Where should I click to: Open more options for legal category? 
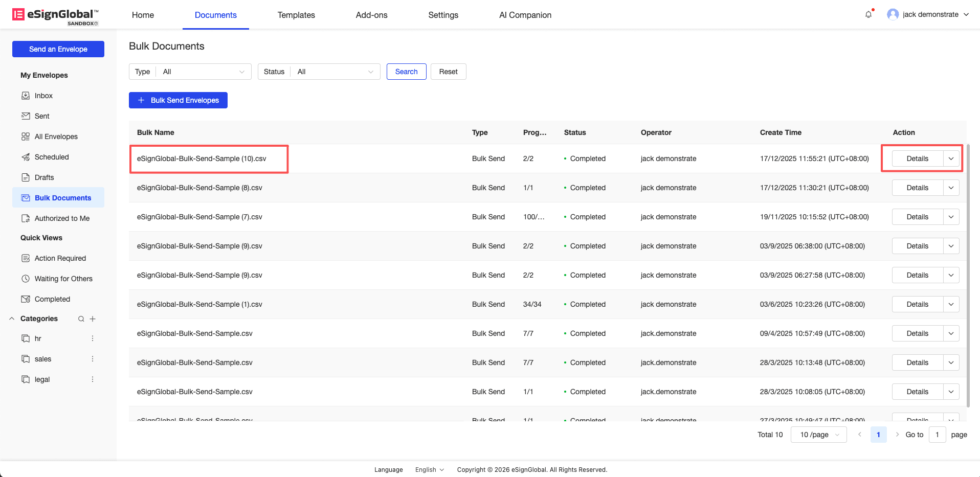(x=93, y=379)
